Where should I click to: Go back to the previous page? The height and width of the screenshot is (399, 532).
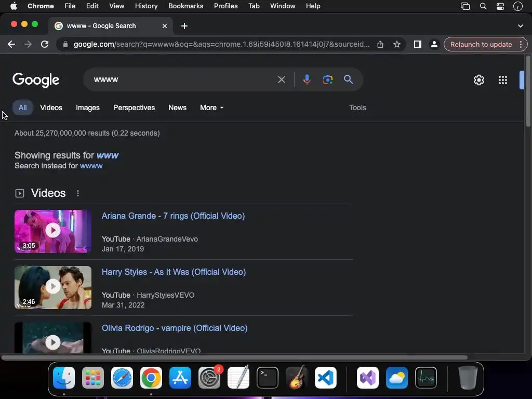[x=11, y=45]
